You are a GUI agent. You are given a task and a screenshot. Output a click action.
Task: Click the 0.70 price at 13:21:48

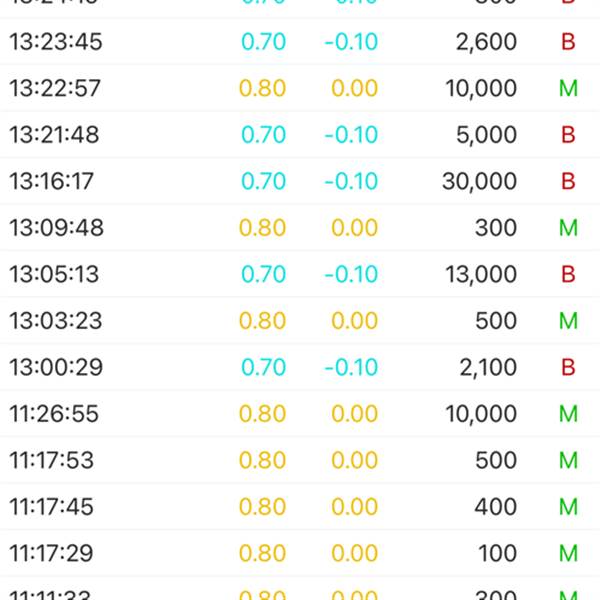click(x=264, y=135)
